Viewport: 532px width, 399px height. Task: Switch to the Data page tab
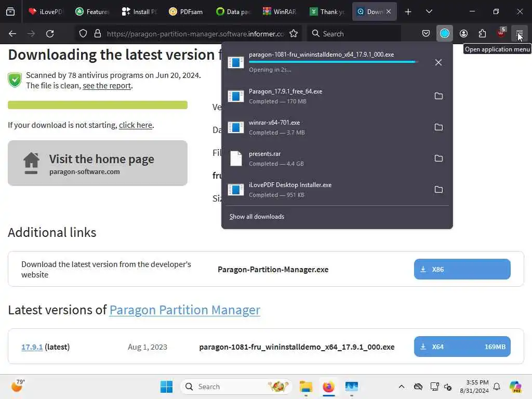232,11
